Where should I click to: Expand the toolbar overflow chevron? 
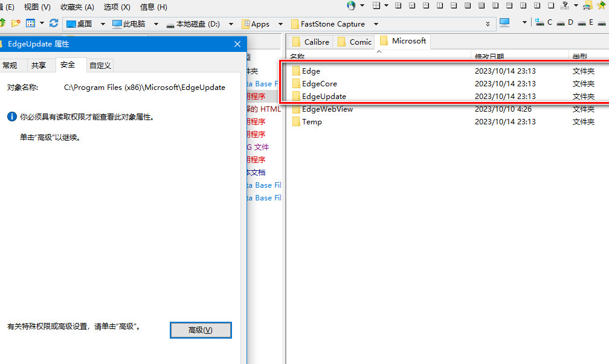click(x=488, y=24)
